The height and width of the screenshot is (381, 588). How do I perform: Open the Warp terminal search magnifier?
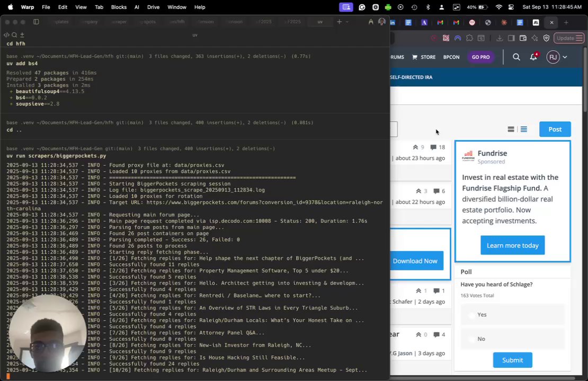click(14, 35)
